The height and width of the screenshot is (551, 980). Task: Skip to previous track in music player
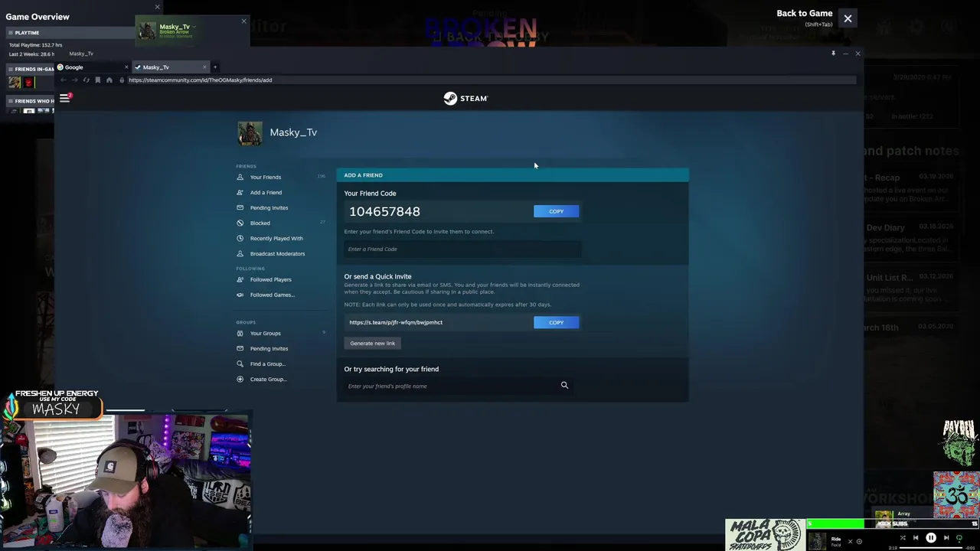[916, 538]
